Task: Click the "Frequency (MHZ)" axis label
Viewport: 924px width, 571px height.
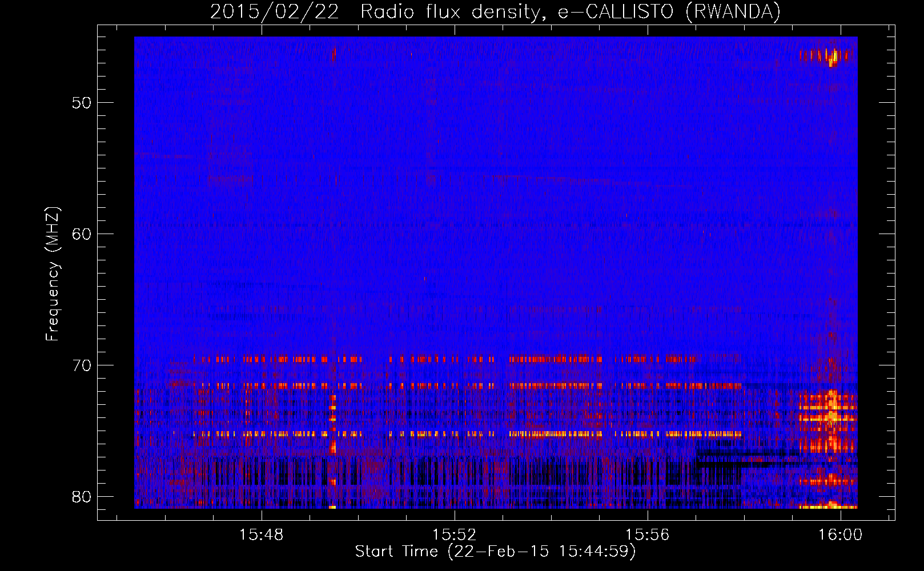Action: [53, 274]
